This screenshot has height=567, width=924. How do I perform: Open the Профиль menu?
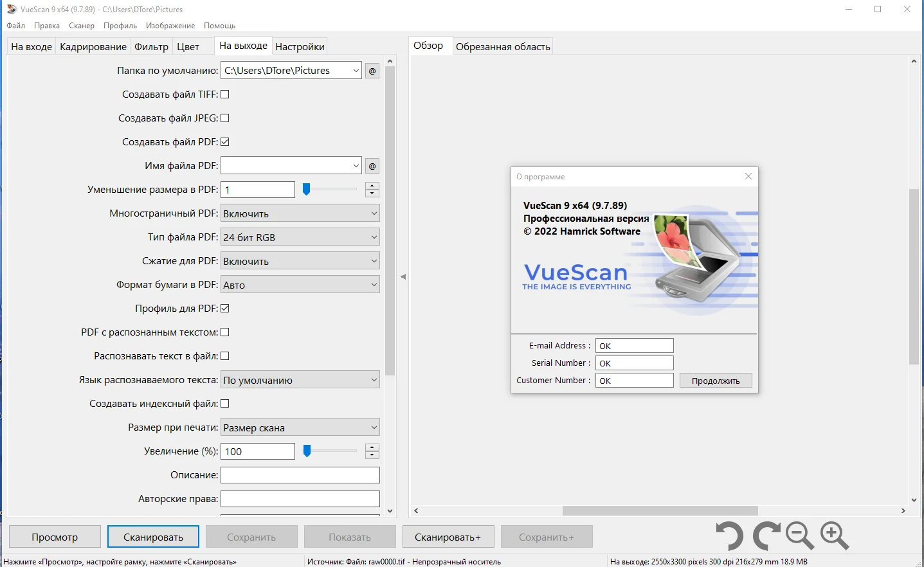(120, 26)
